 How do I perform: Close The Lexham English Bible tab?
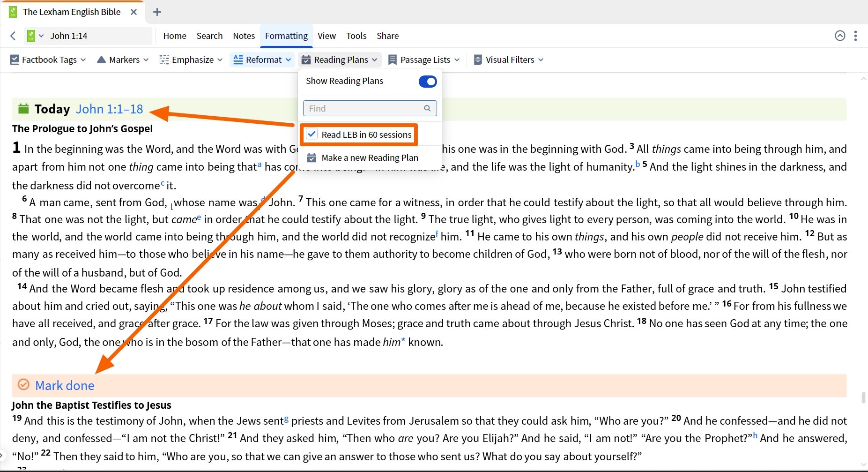(134, 12)
